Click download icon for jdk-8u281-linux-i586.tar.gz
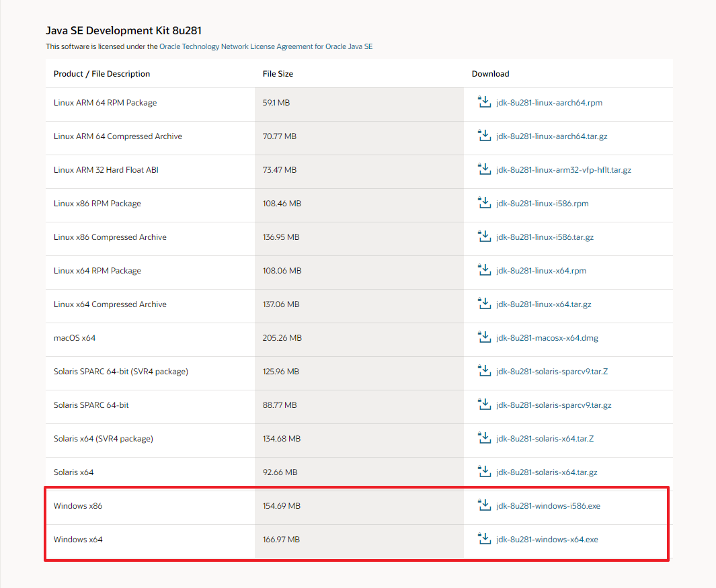Image resolution: width=716 pixels, height=588 pixels. [x=484, y=236]
